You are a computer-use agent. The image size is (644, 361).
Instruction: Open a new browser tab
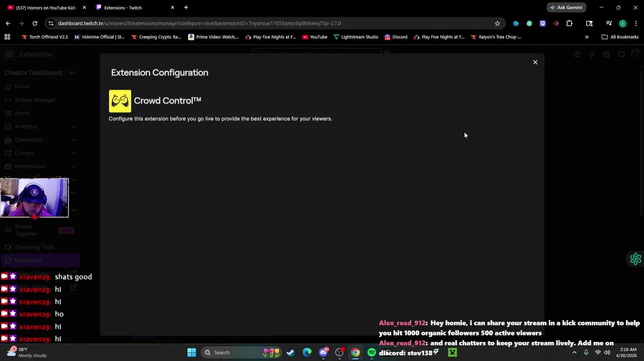186,8
